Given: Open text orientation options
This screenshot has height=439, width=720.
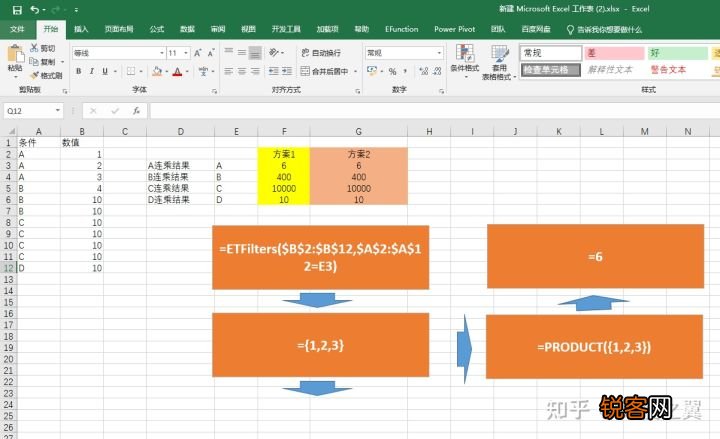Looking at the screenshot, I should click(x=274, y=52).
